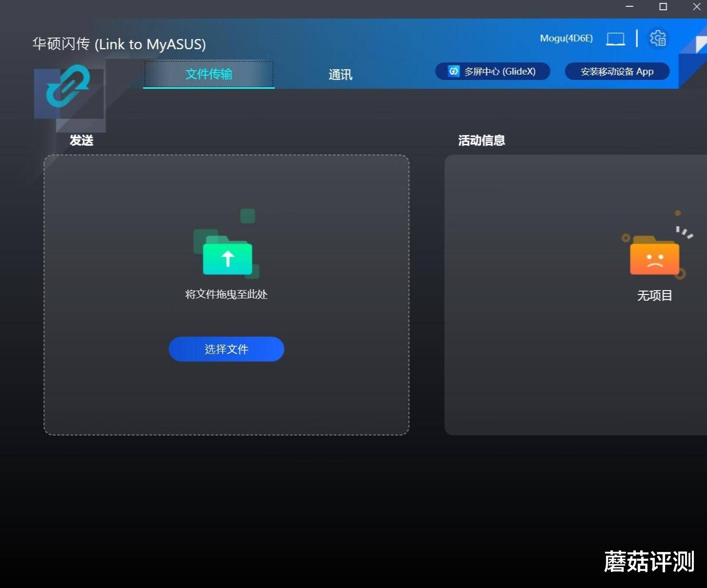Minimize the window
The width and height of the screenshot is (707, 588).
tap(629, 7)
